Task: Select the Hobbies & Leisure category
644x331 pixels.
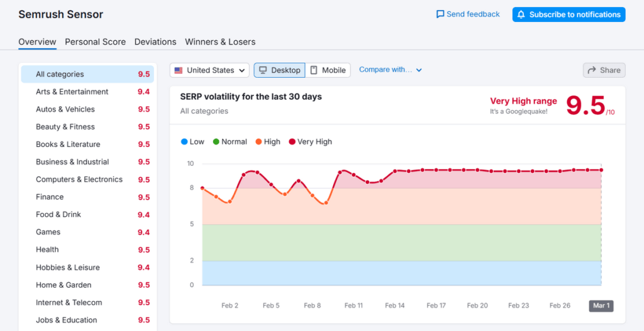Action: tap(87, 268)
